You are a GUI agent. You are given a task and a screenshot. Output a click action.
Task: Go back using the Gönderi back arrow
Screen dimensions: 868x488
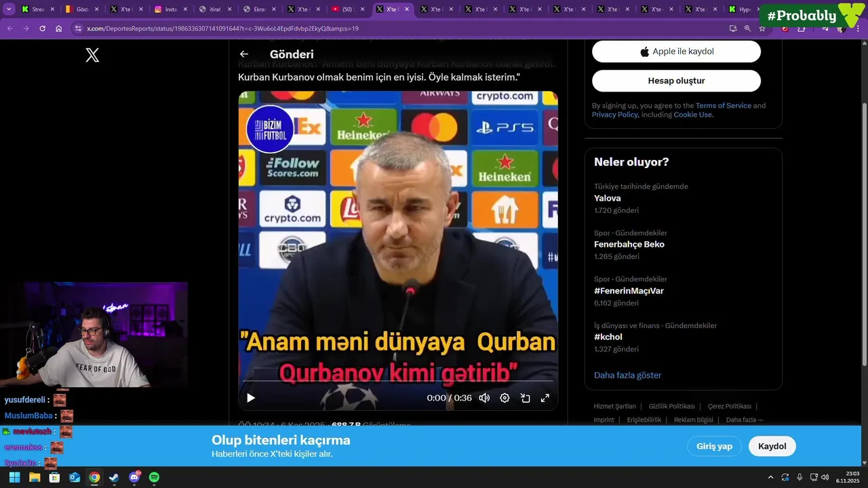pyautogui.click(x=244, y=54)
